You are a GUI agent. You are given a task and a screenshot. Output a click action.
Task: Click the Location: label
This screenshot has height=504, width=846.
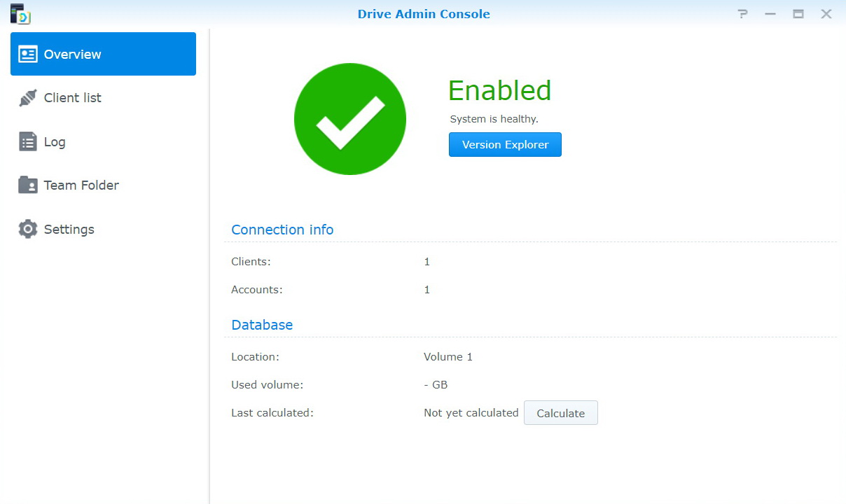pos(255,357)
